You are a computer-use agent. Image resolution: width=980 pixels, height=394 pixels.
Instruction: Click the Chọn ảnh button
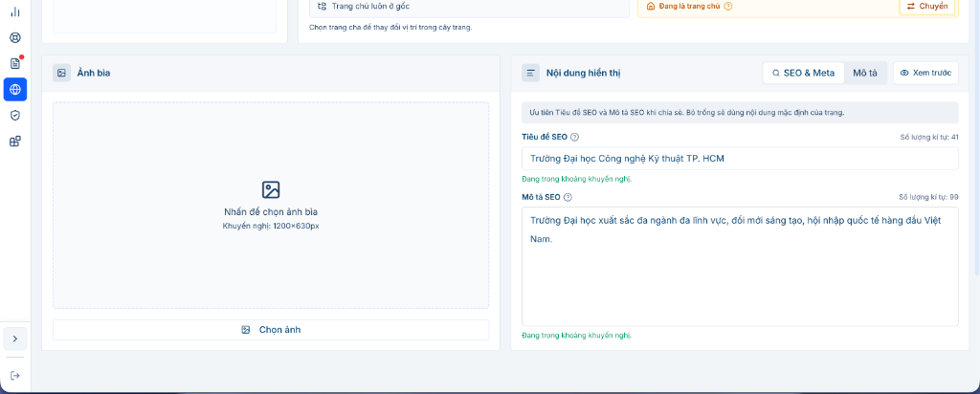271,330
